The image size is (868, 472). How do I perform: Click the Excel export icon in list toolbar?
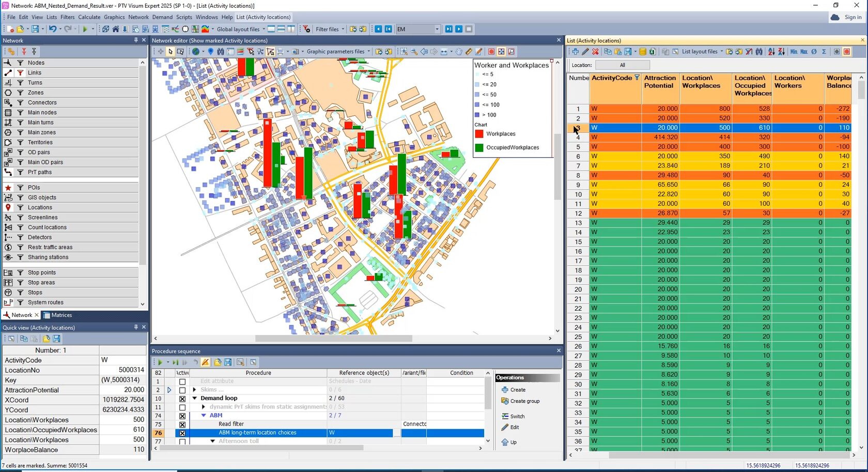tap(653, 52)
